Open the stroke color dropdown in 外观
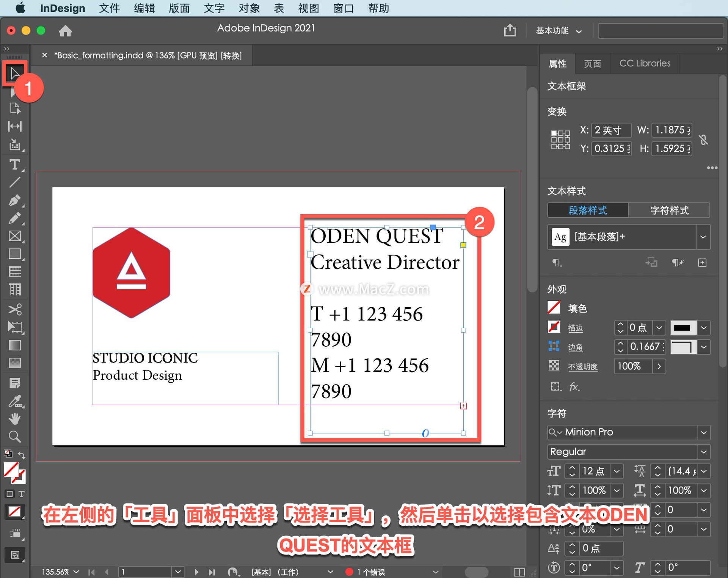 coord(704,328)
